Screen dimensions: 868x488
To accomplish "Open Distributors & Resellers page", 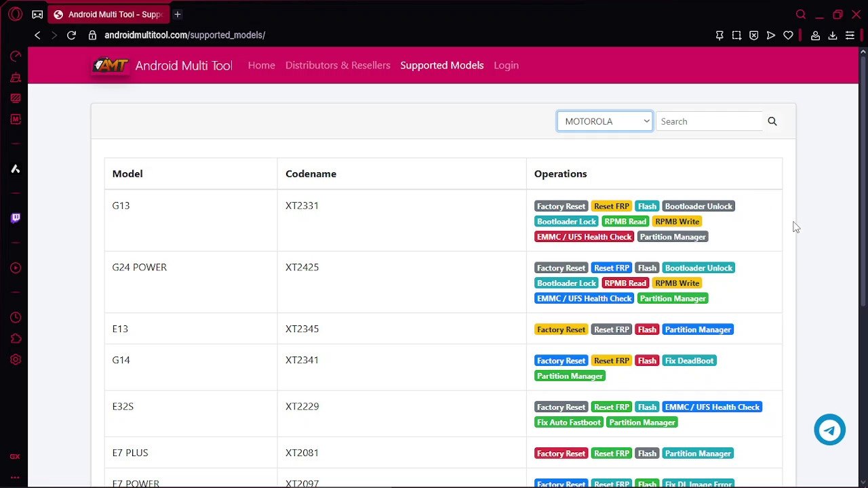I will click(x=338, y=65).
